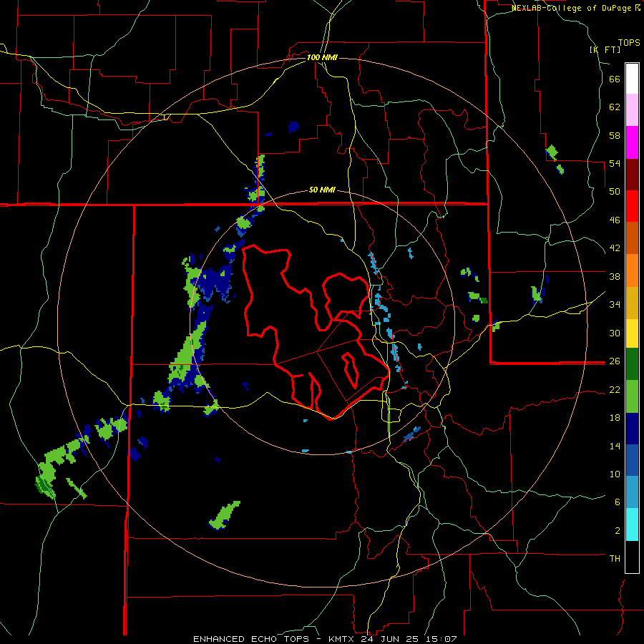Click legend value 38
Screen dimensions: 644x644
[x=615, y=276]
